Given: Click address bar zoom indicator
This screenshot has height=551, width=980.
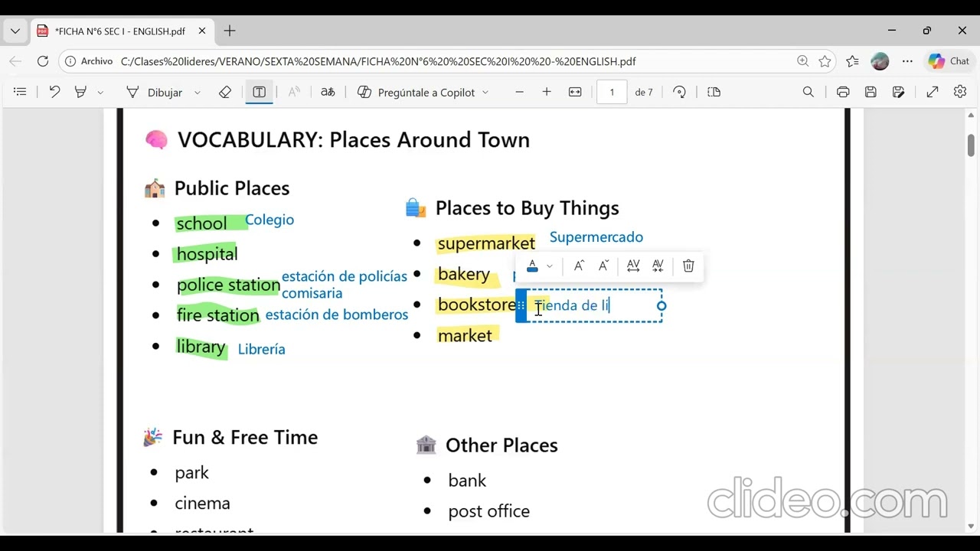Looking at the screenshot, I should tap(802, 61).
